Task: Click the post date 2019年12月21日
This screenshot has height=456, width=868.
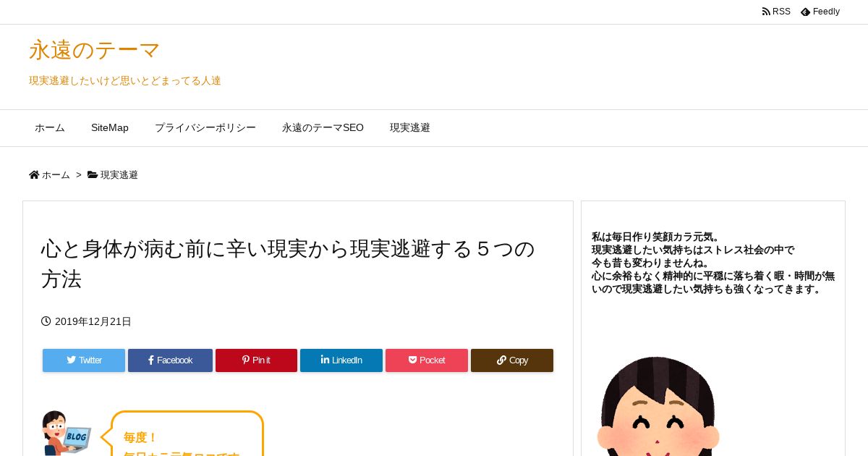Action: [93, 321]
